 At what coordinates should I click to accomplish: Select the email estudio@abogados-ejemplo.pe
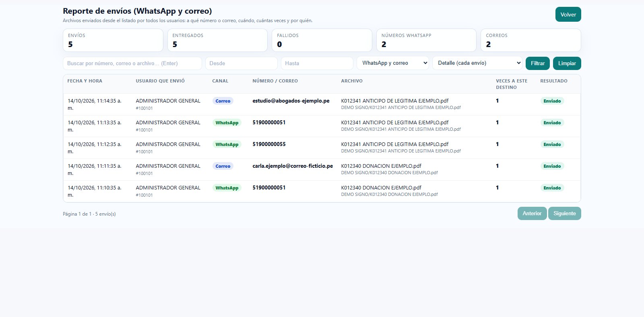[291, 101]
